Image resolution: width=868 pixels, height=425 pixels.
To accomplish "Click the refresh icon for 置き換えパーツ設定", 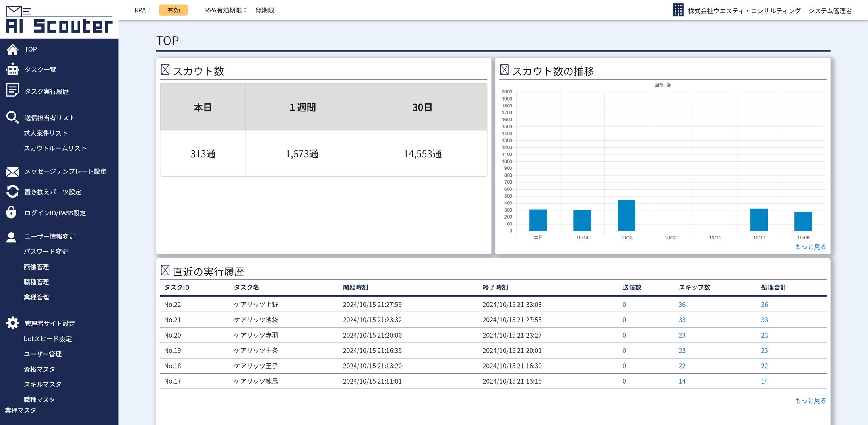I will 12,192.
